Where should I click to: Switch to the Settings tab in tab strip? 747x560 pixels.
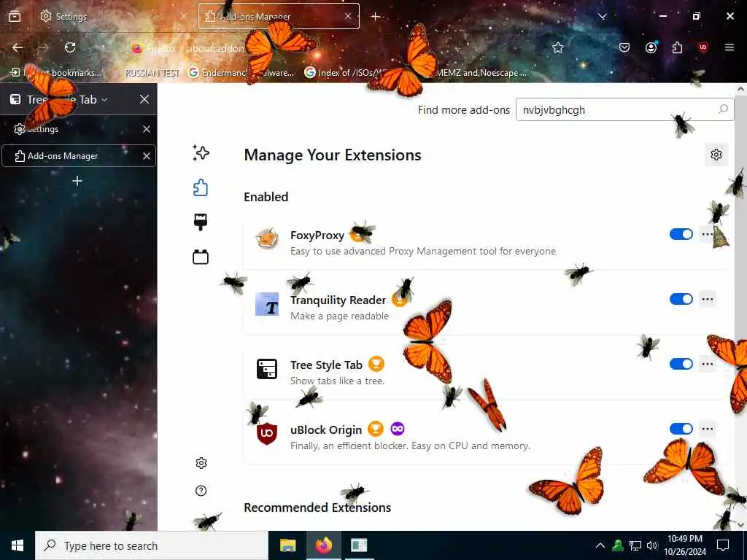[x=113, y=16]
